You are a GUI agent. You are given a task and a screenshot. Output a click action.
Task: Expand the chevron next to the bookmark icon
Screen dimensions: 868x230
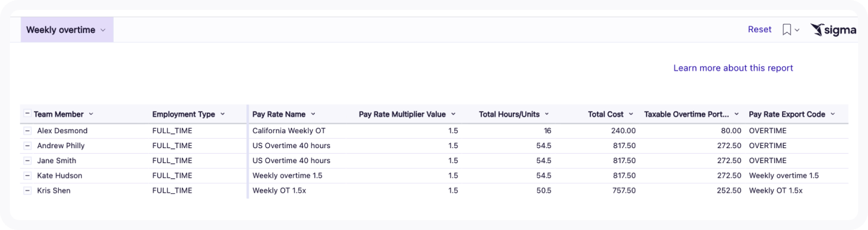(797, 30)
